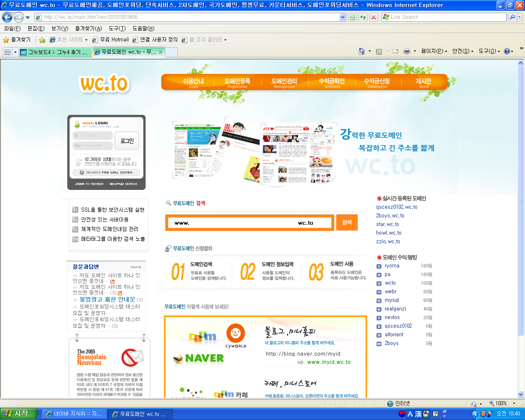Toggle the Compatibility View icon
This screenshot has height=420, width=525.
coord(352,17)
